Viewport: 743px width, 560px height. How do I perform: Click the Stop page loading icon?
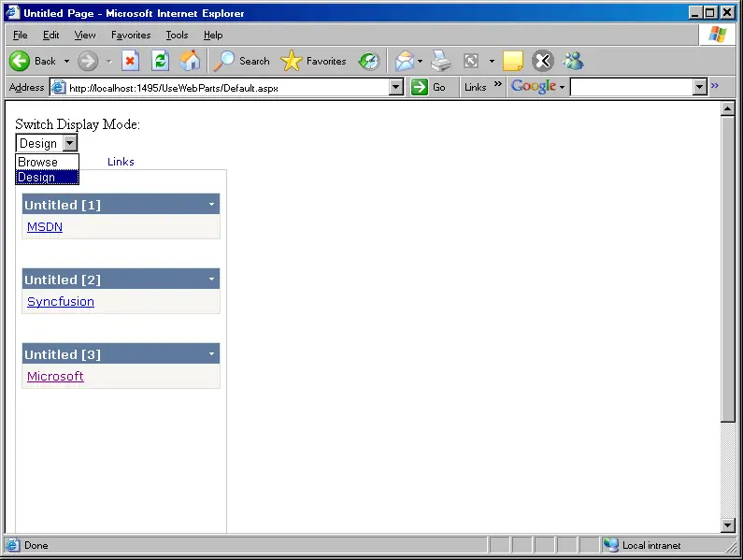tap(130, 61)
